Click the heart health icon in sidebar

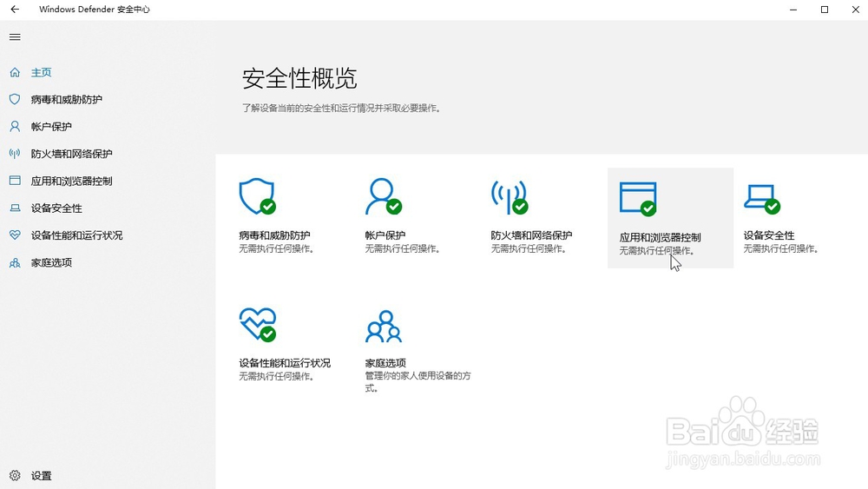pyautogui.click(x=15, y=235)
